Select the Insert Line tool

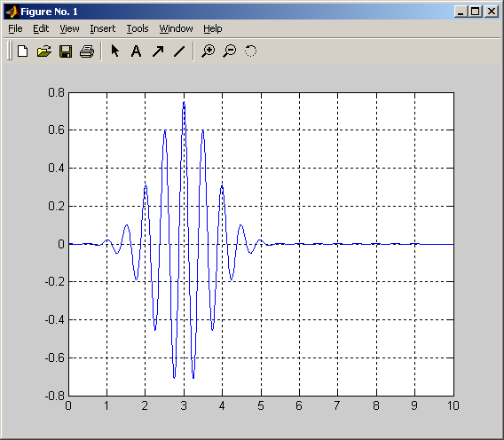pyautogui.click(x=179, y=51)
